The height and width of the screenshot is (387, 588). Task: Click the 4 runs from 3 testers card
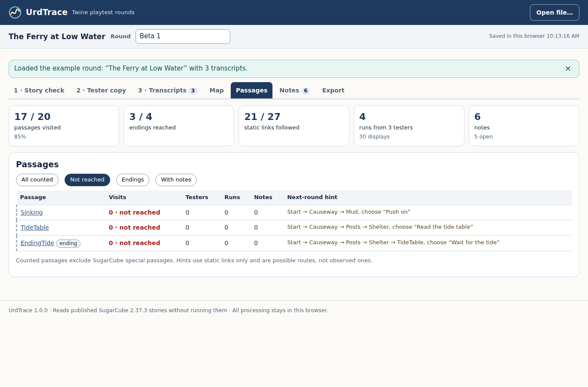point(409,126)
